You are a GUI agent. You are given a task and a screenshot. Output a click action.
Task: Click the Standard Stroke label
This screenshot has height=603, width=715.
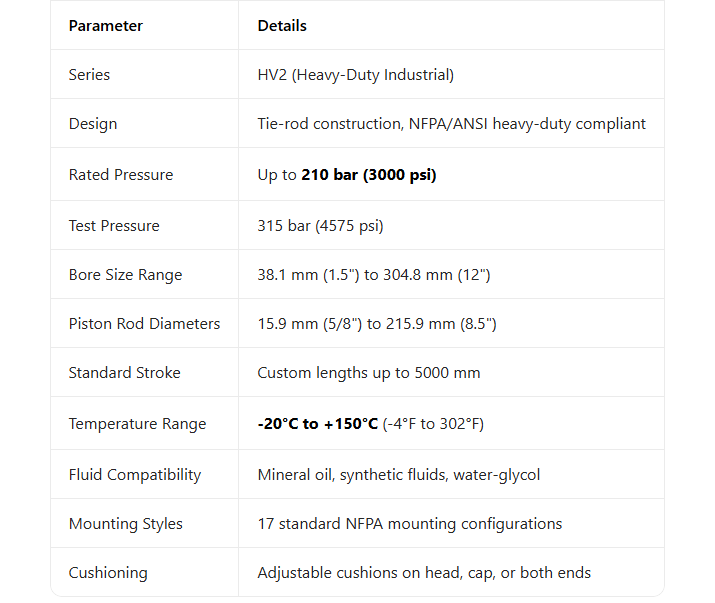click(124, 373)
